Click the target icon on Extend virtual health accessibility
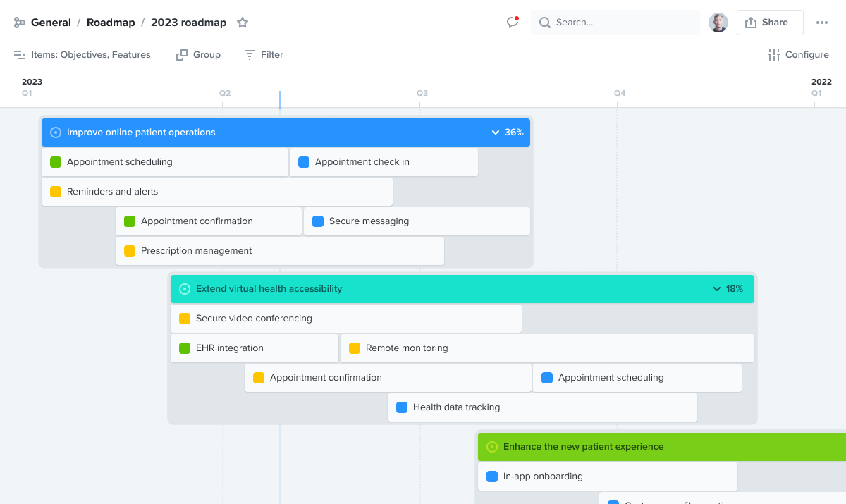 tap(184, 288)
